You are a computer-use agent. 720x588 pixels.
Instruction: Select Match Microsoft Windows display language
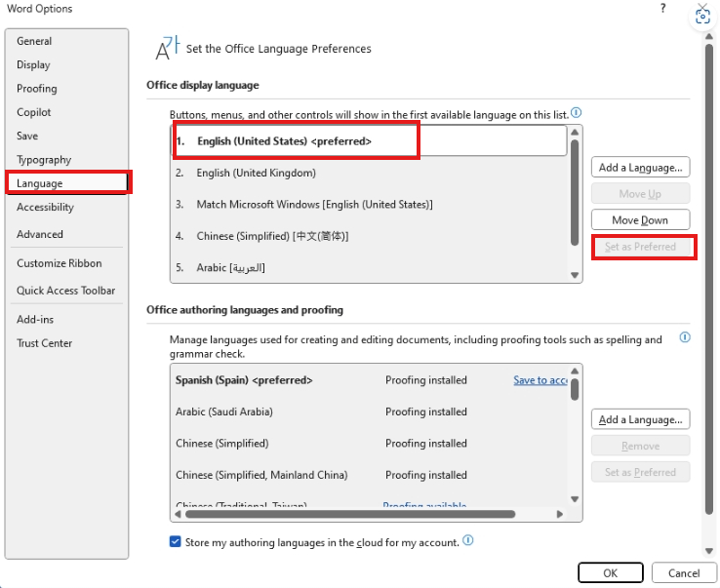click(369, 204)
